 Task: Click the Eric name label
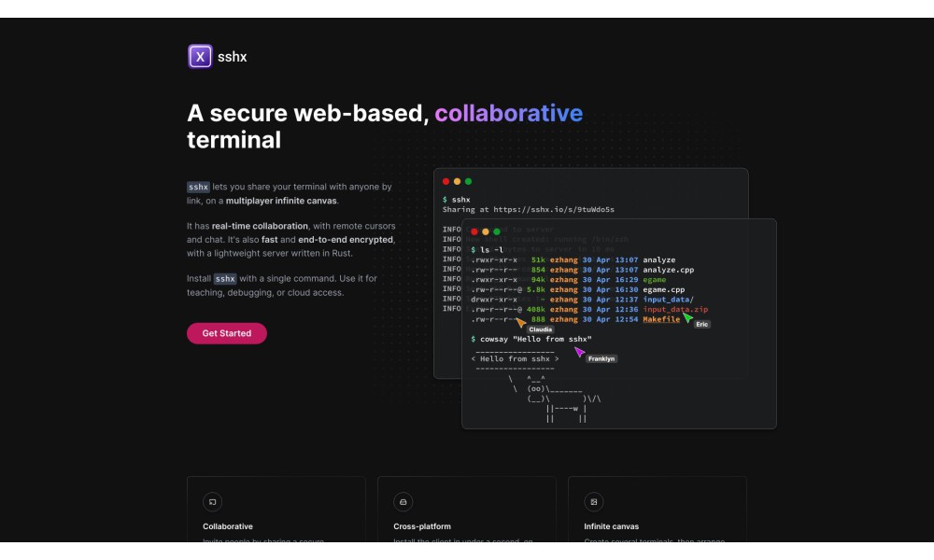pyautogui.click(x=702, y=325)
